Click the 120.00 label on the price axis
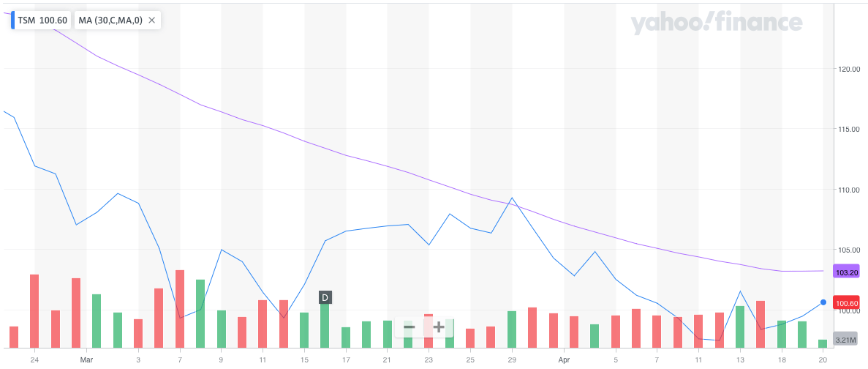868x369 pixels. [847, 70]
